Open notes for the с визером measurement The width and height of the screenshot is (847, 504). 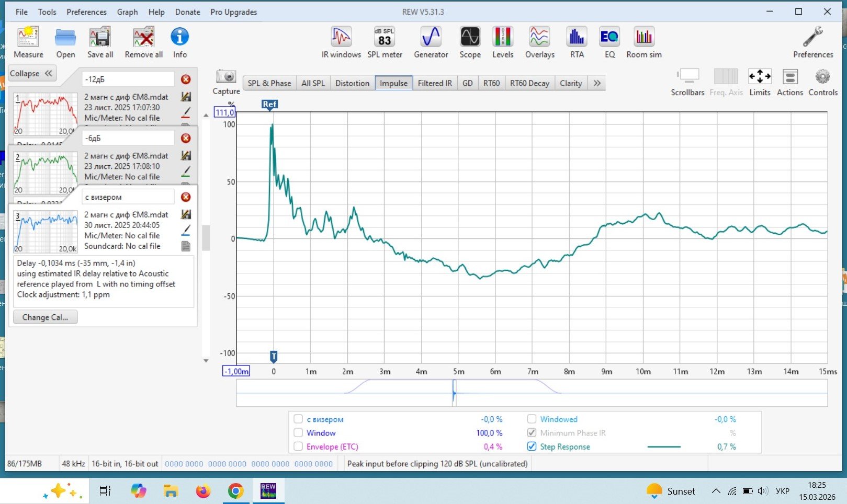(x=186, y=246)
